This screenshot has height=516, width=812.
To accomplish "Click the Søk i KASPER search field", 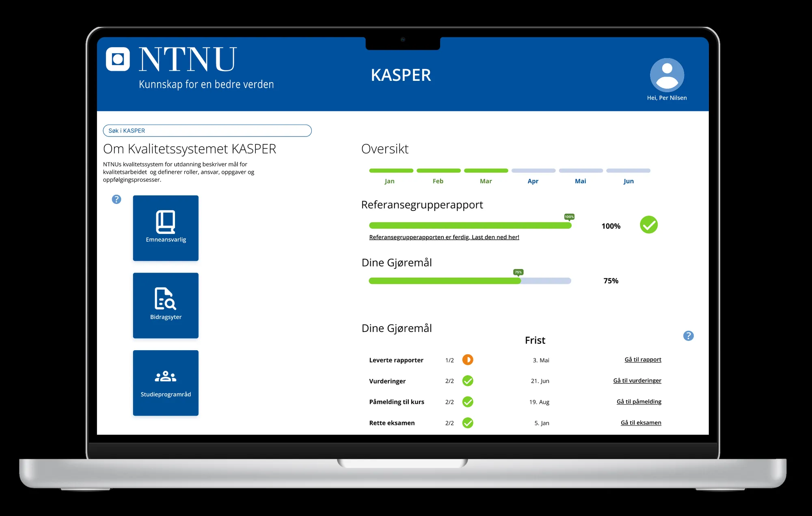I will [207, 131].
